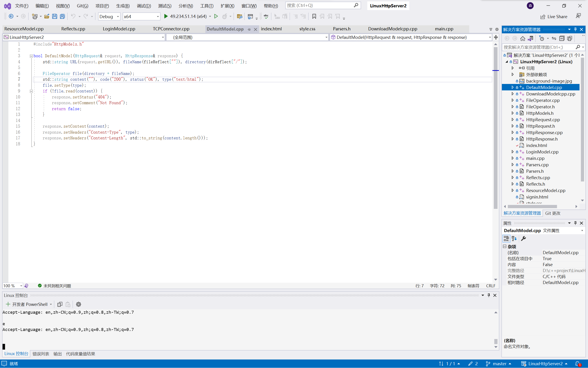Collapse the if-block code fold on line 9
The height and width of the screenshot is (368, 588).
coord(31,91)
